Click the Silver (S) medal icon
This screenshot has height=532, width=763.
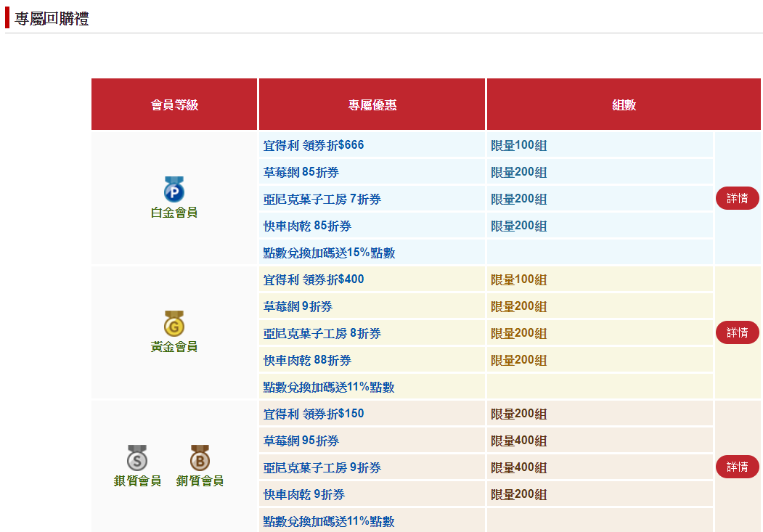137,457
